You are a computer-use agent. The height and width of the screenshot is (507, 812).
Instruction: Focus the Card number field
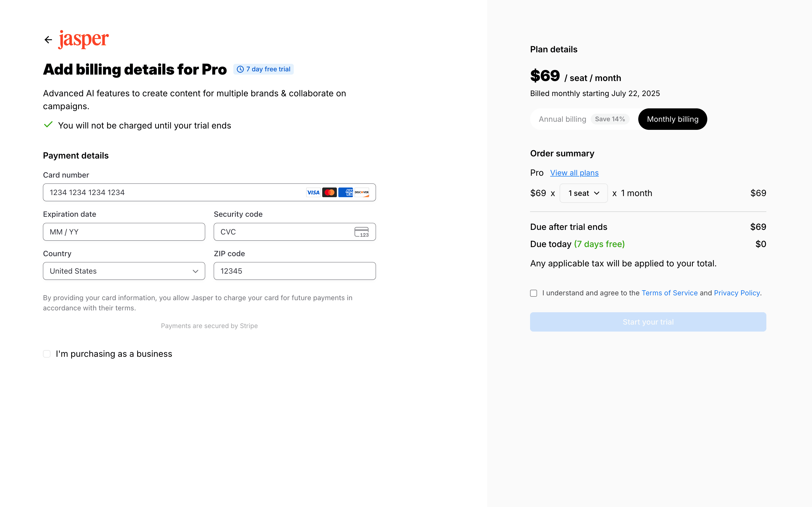175,193
